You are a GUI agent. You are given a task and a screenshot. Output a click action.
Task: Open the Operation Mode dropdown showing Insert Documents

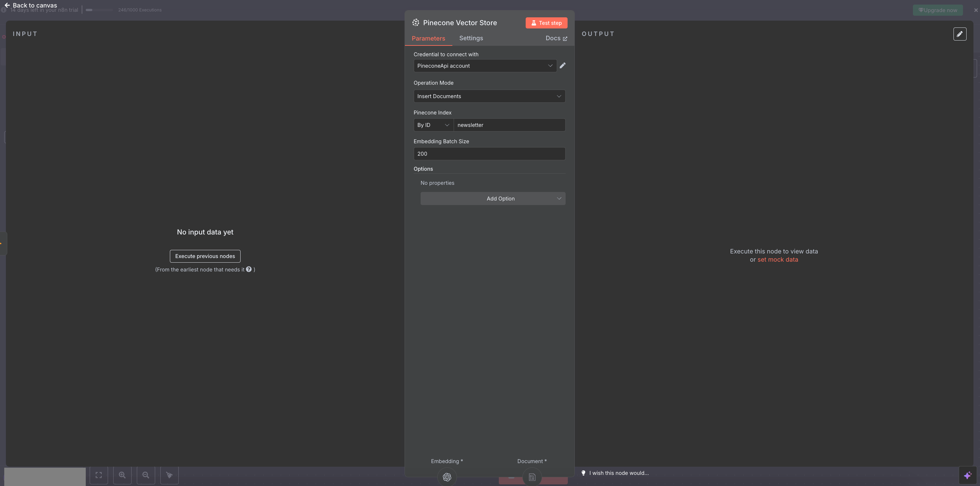point(489,96)
